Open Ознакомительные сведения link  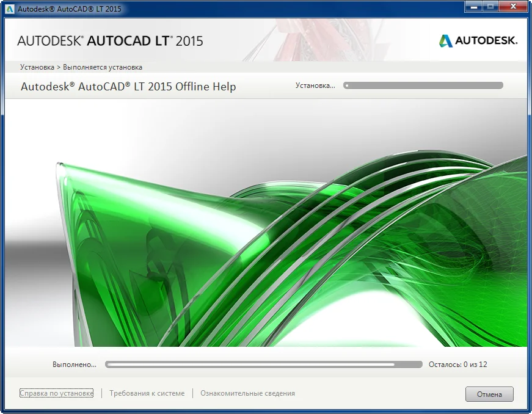pyautogui.click(x=248, y=393)
